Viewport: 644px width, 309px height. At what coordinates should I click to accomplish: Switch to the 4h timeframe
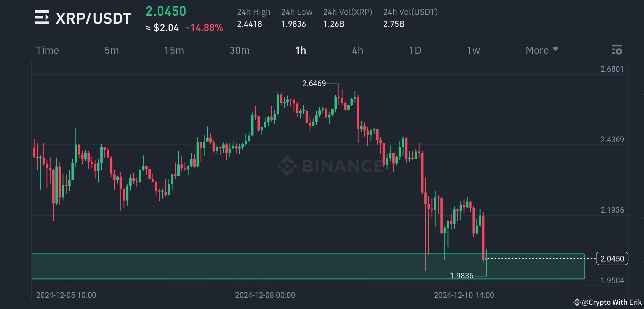coord(357,50)
